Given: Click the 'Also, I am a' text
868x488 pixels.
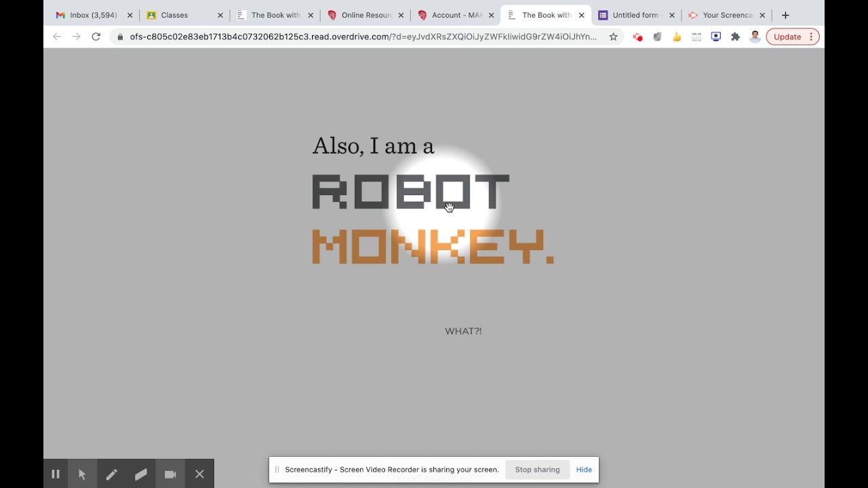Looking at the screenshot, I should [373, 146].
